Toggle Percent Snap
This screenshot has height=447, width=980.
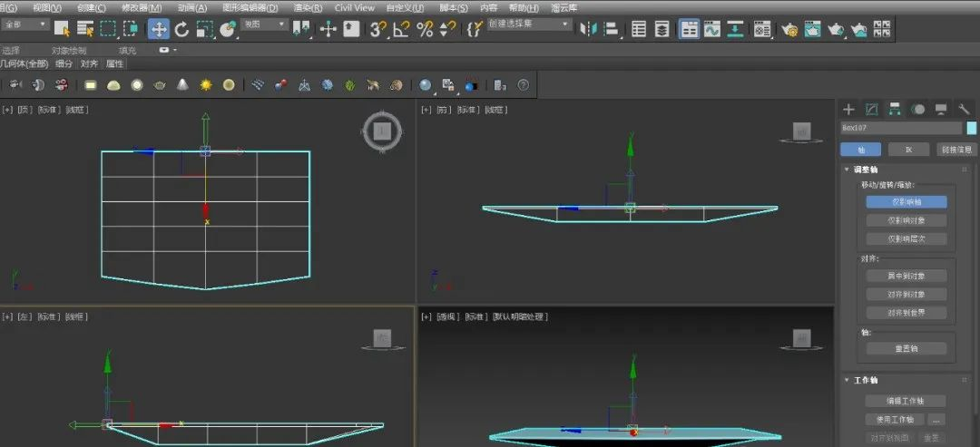(x=425, y=29)
